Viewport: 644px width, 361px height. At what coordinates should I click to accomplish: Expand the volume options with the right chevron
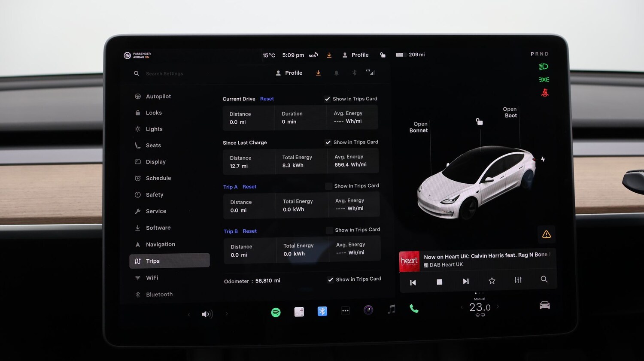coord(227,314)
